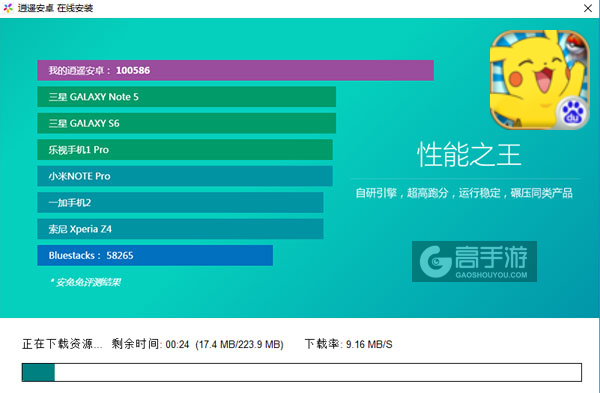Click the 逍遥安卓 app logo in title bar

[x=8, y=8]
